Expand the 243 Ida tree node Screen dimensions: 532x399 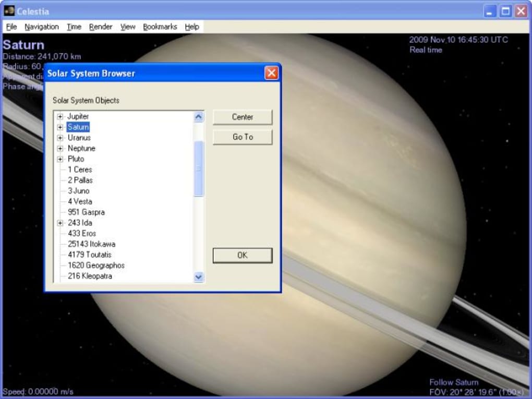(60, 223)
